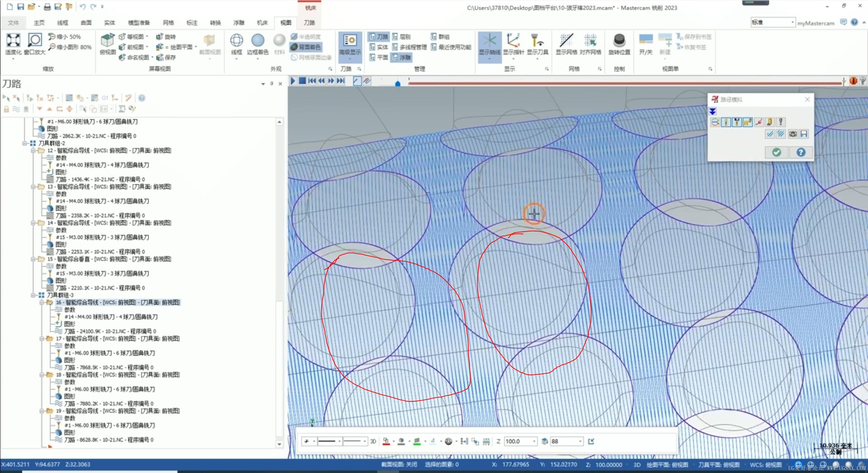This screenshot has width=868, height=473.
Task: Click 旋转 rotate view button
Action: (x=166, y=36)
